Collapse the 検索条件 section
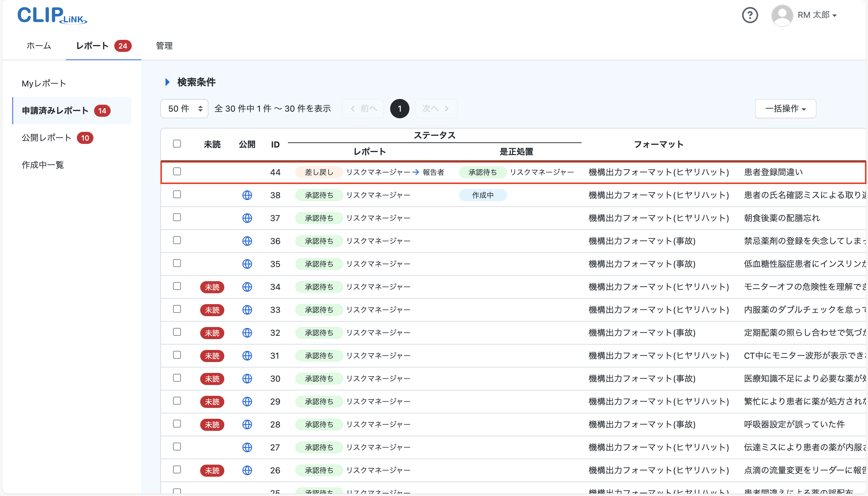The width and height of the screenshot is (868, 496). (x=167, y=82)
